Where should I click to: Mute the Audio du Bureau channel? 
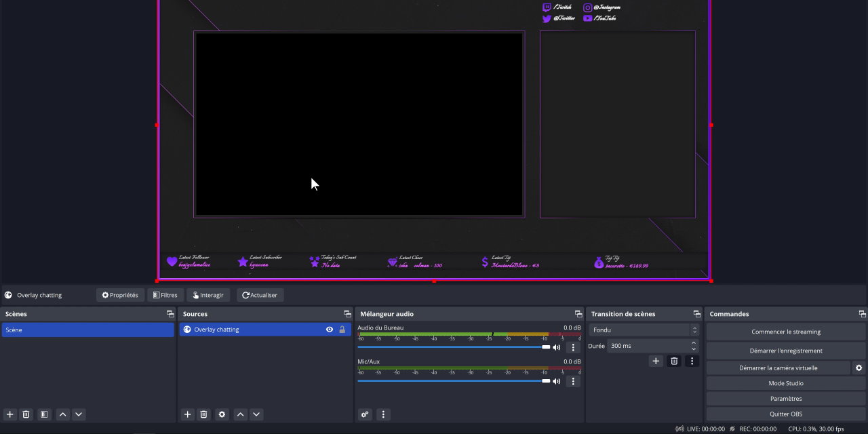pyautogui.click(x=557, y=347)
